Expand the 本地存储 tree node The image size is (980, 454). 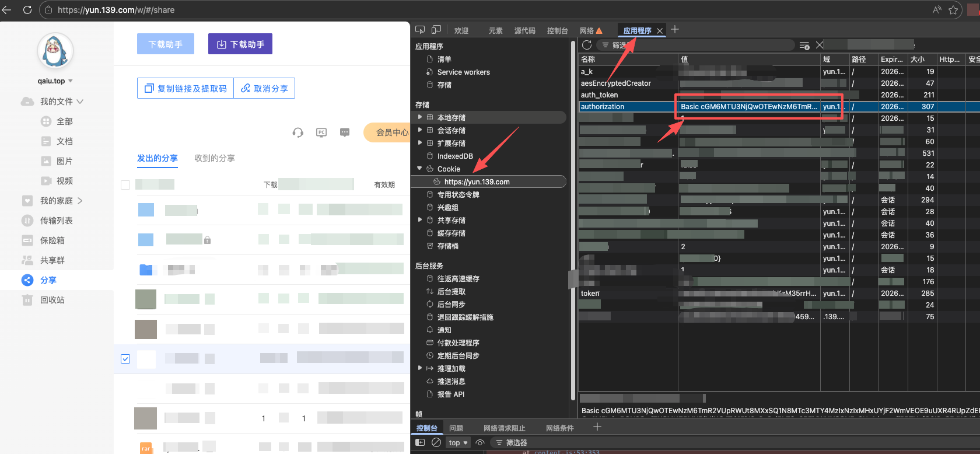pos(420,117)
